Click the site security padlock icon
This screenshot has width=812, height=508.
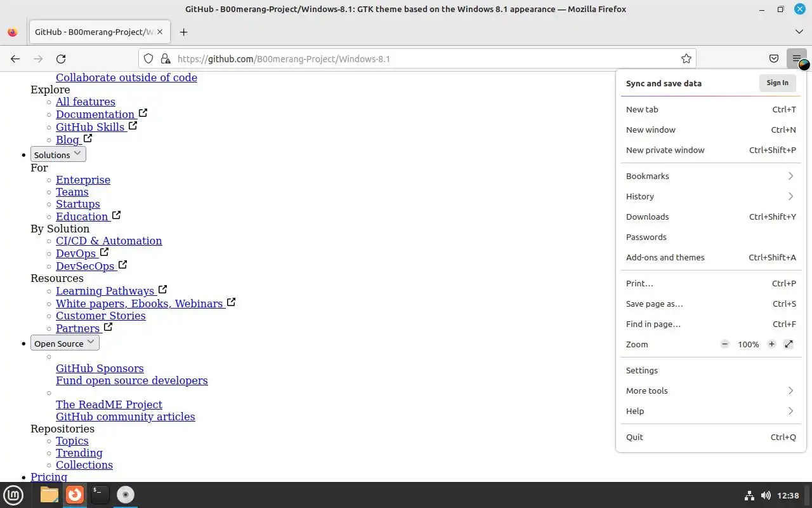[166, 58]
